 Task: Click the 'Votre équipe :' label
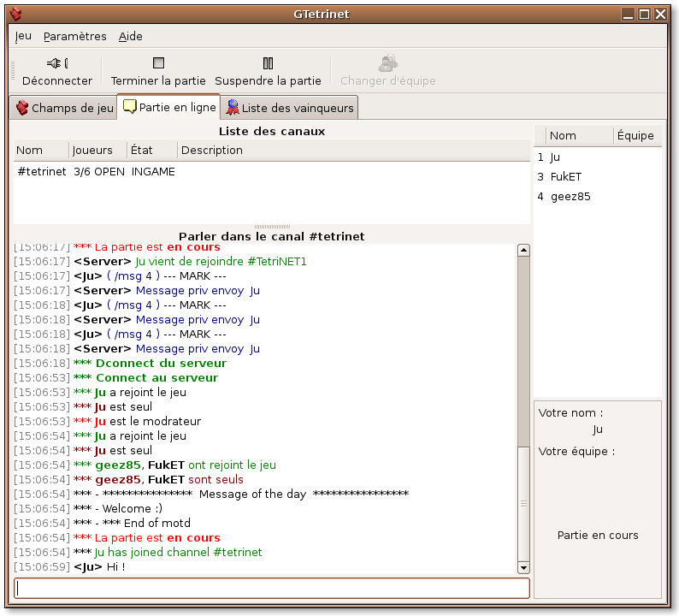pyautogui.click(x=576, y=452)
